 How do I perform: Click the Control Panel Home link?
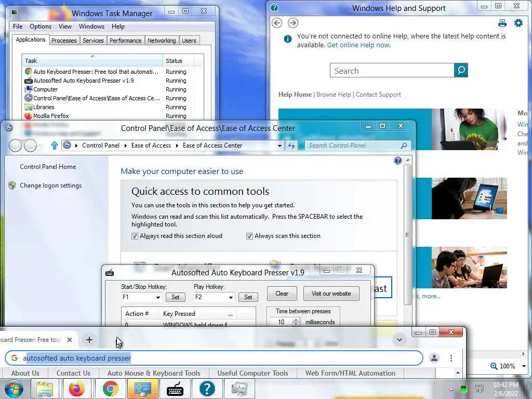[x=48, y=167]
